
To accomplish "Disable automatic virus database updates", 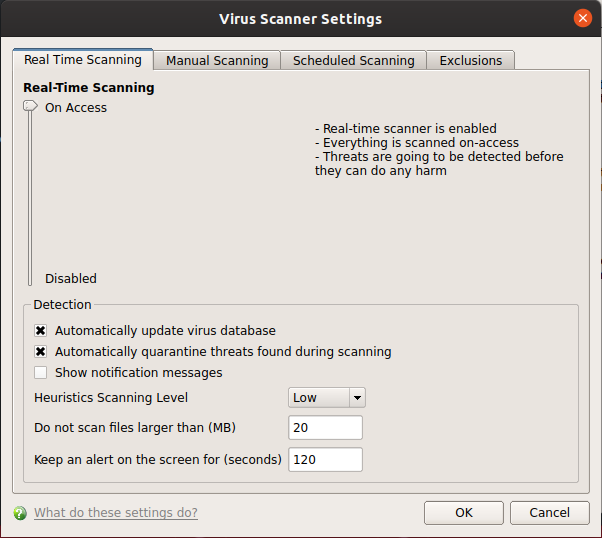I will click(x=41, y=331).
